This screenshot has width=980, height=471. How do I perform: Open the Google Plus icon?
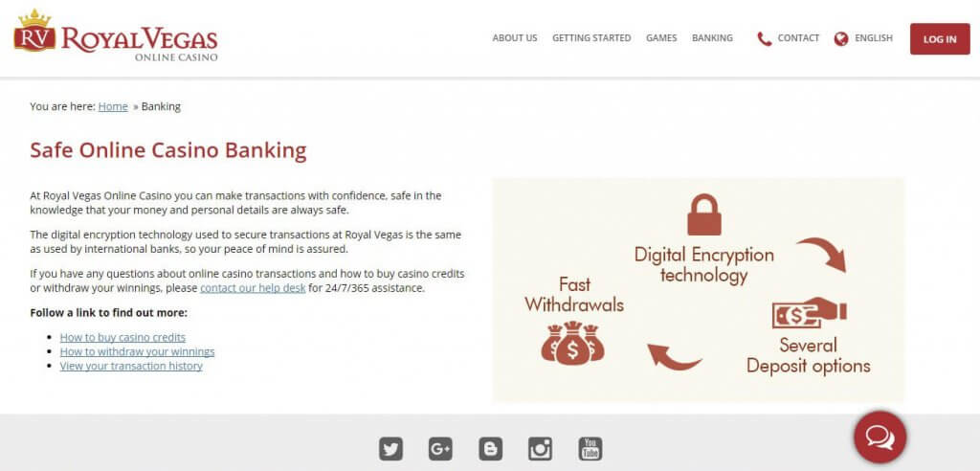[440, 449]
